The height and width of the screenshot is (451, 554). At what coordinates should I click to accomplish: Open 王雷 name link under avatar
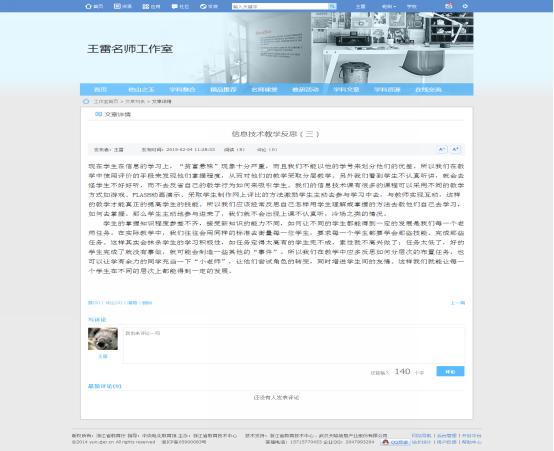point(103,356)
